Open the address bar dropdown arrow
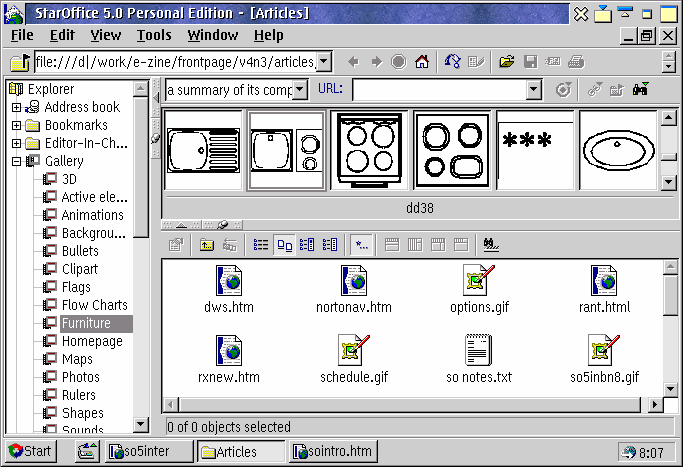 click(x=324, y=62)
